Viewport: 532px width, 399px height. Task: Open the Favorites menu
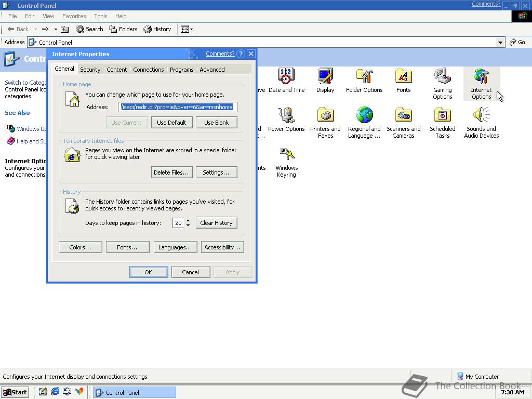[x=74, y=16]
